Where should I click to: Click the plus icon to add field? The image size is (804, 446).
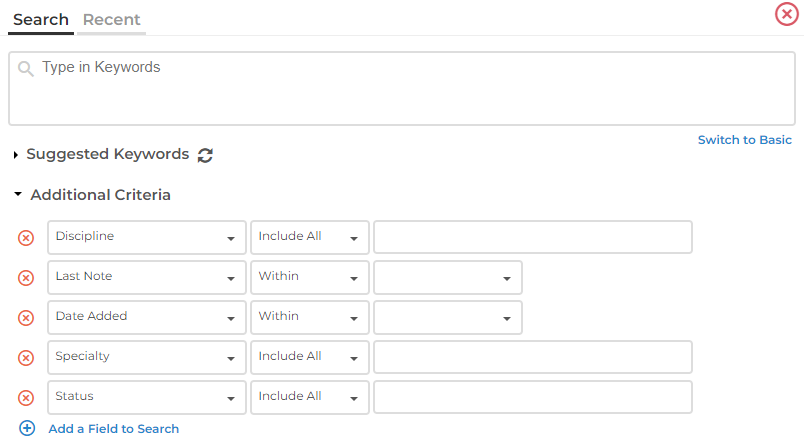(27, 428)
